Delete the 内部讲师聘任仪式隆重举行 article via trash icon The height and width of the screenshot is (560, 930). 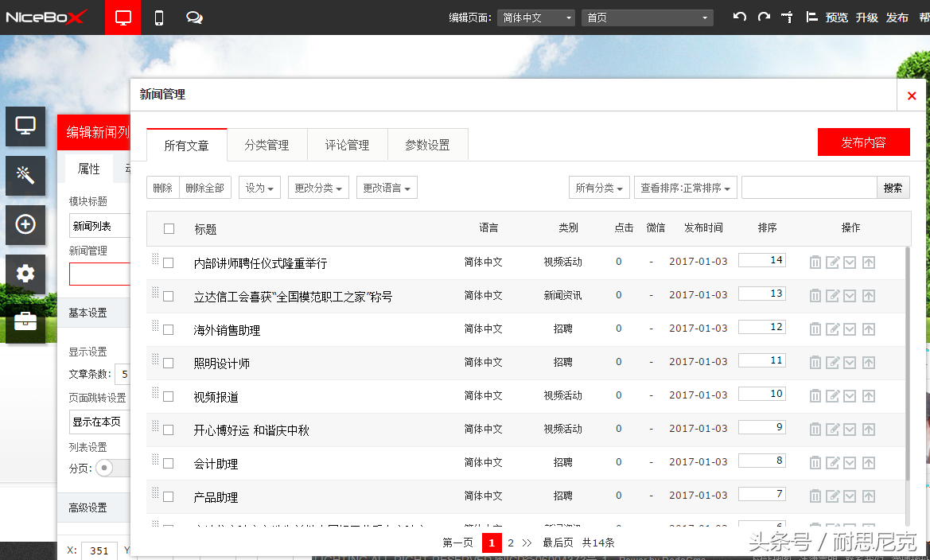[815, 262]
